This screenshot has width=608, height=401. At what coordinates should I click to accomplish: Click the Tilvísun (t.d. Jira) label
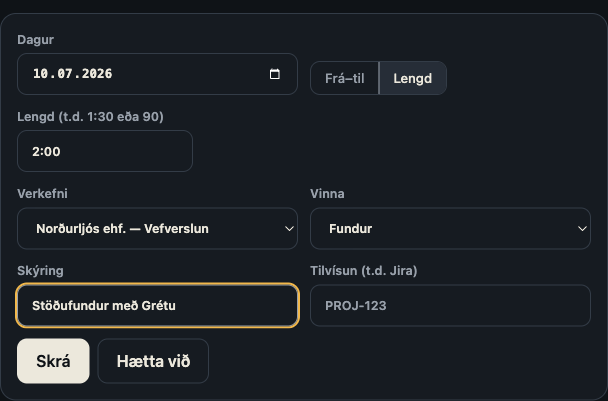(364, 271)
